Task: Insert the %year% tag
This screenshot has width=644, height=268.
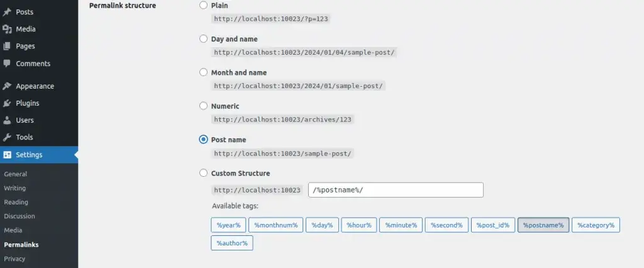Action: point(228,225)
